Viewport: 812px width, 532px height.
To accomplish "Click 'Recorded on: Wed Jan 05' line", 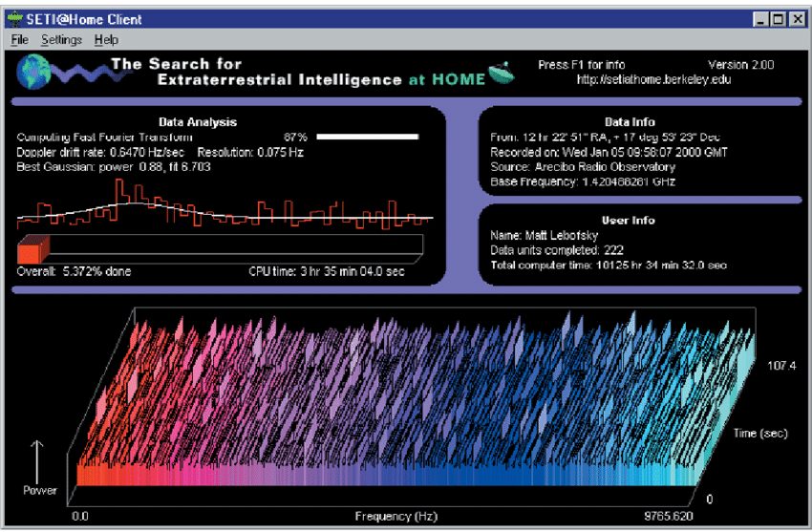I will click(x=609, y=152).
